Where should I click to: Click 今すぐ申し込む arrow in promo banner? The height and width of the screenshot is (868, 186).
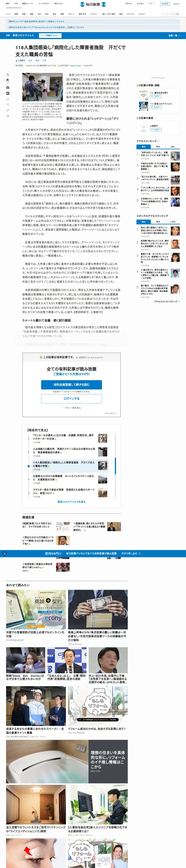coord(131,553)
